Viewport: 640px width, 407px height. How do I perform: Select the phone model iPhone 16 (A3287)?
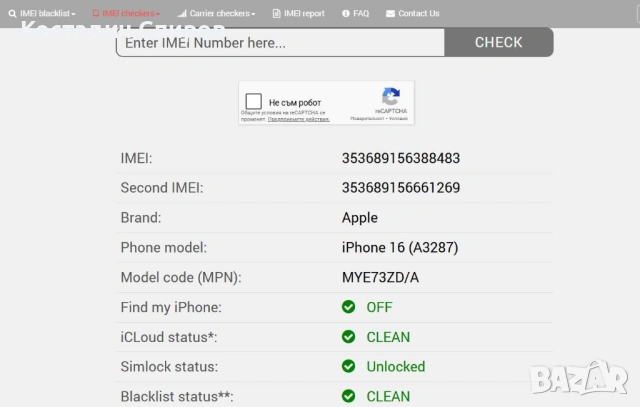tap(400, 247)
